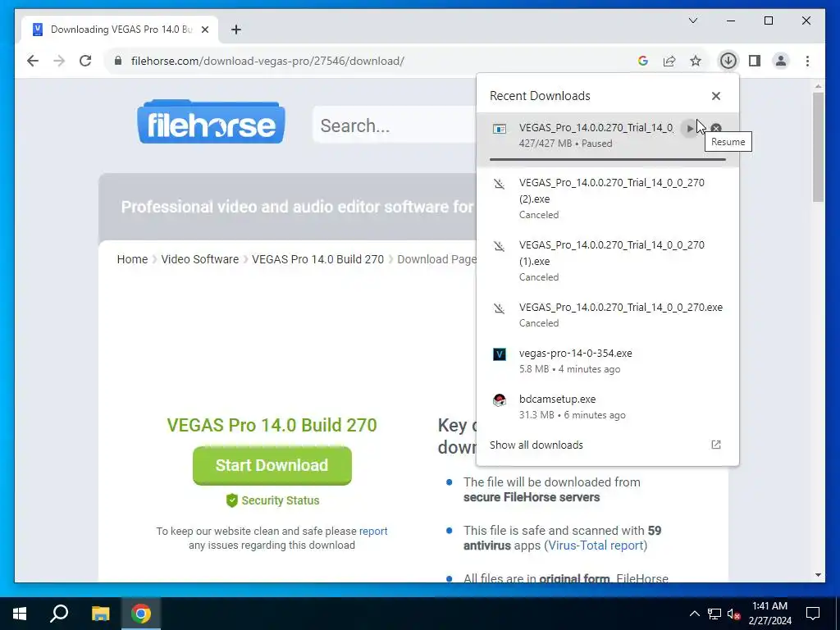Screen dimensions: 840x630
Task: Open the Google icon in address bar
Action: 643,61
